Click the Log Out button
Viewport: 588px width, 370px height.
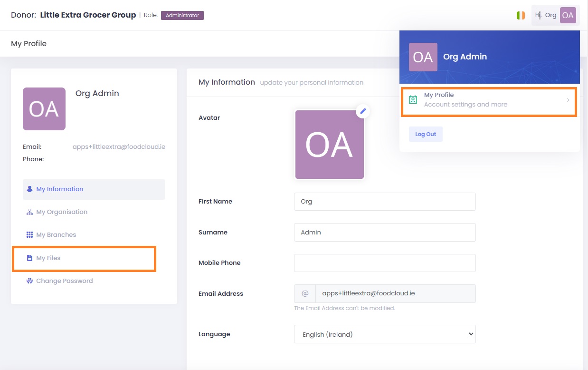[426, 134]
